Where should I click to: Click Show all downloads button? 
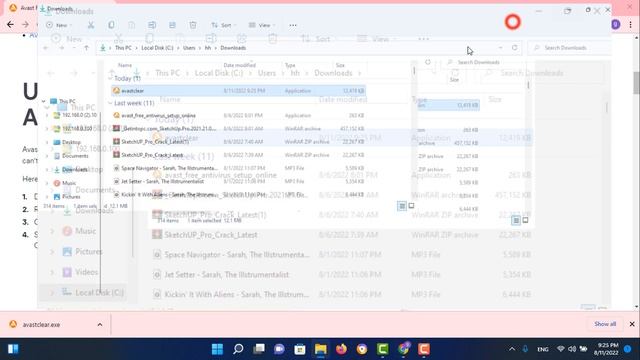605,324
